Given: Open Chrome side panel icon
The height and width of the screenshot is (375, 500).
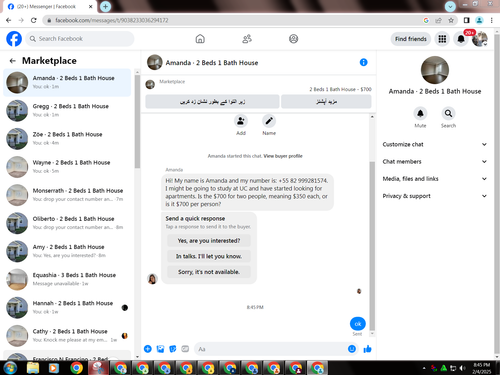Looking at the screenshot, I should pyautogui.click(x=467, y=20).
